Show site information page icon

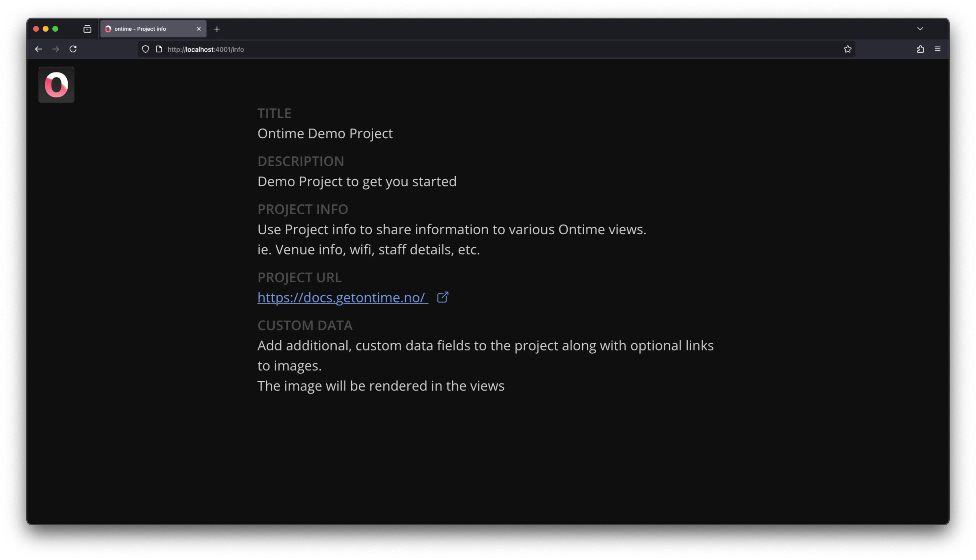tap(159, 49)
